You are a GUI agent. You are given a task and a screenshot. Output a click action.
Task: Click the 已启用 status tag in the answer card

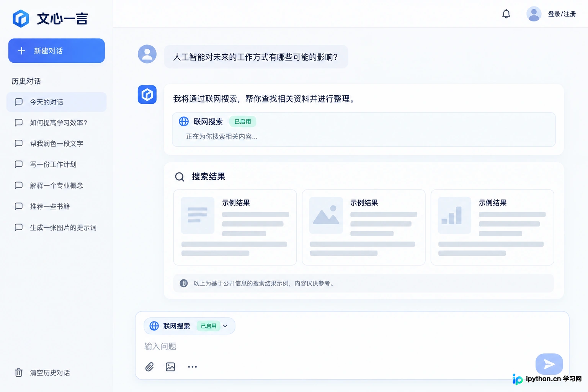pyautogui.click(x=243, y=121)
